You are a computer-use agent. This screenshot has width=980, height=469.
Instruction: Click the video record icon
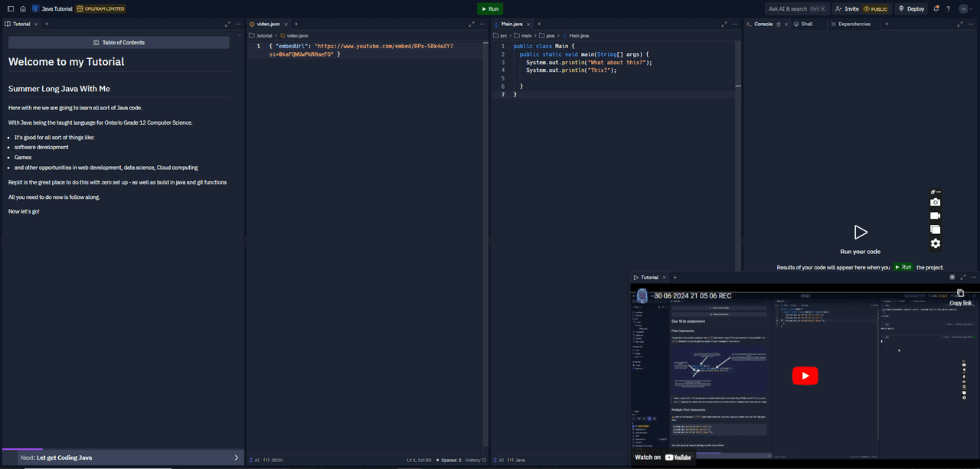tap(935, 216)
